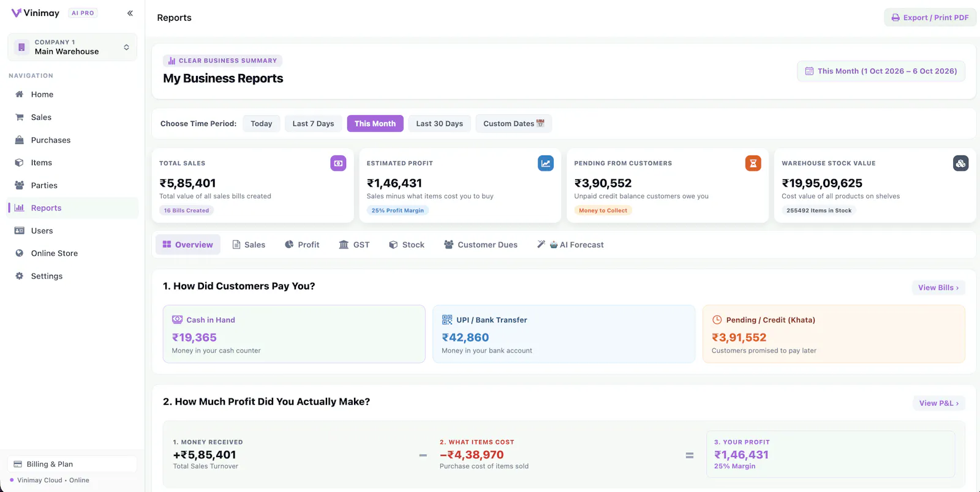The height and width of the screenshot is (492, 980).
Task: Collapse the sidebar with the double-chevron icon
Action: pos(130,13)
